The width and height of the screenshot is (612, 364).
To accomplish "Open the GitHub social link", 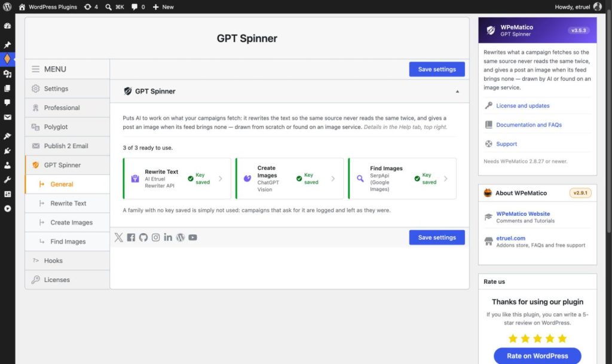I will pyautogui.click(x=143, y=237).
